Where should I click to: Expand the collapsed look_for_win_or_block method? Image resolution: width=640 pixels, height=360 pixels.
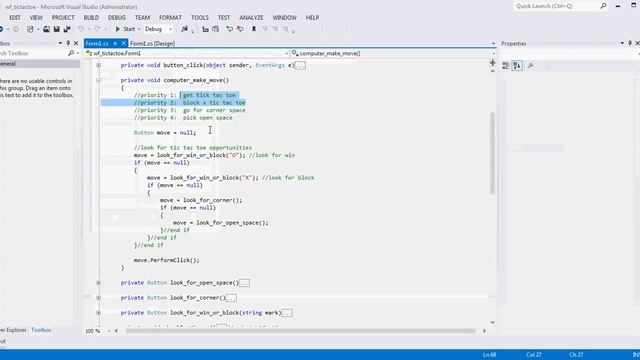(x=98, y=313)
